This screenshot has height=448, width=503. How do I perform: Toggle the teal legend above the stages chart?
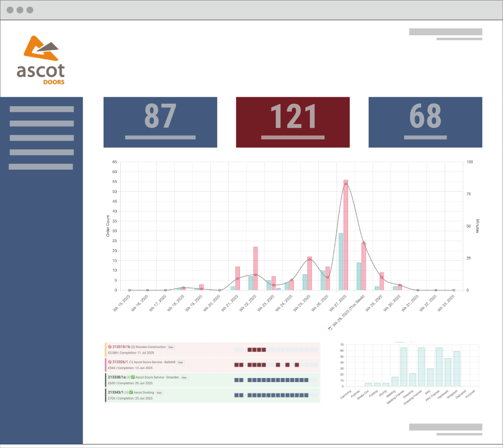coord(400,342)
